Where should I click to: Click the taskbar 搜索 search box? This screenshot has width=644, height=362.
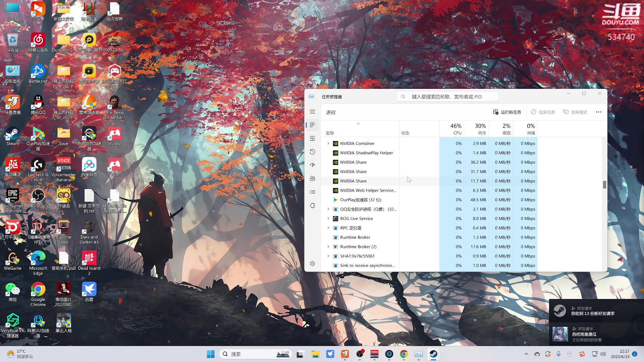(256, 354)
